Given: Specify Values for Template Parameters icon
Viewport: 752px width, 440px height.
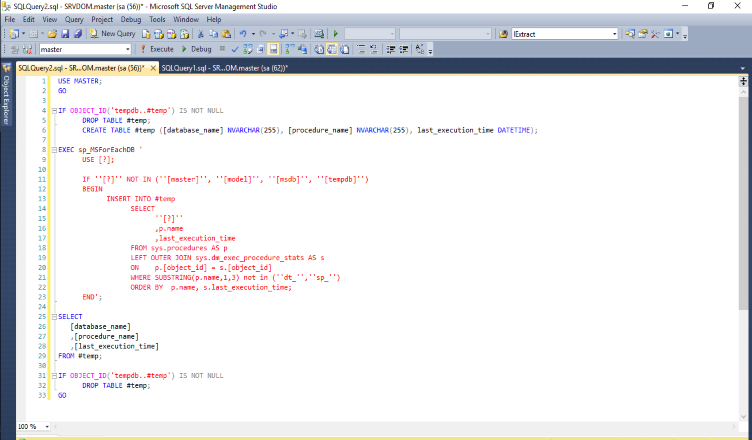Looking at the screenshot, I should tap(420, 49).
